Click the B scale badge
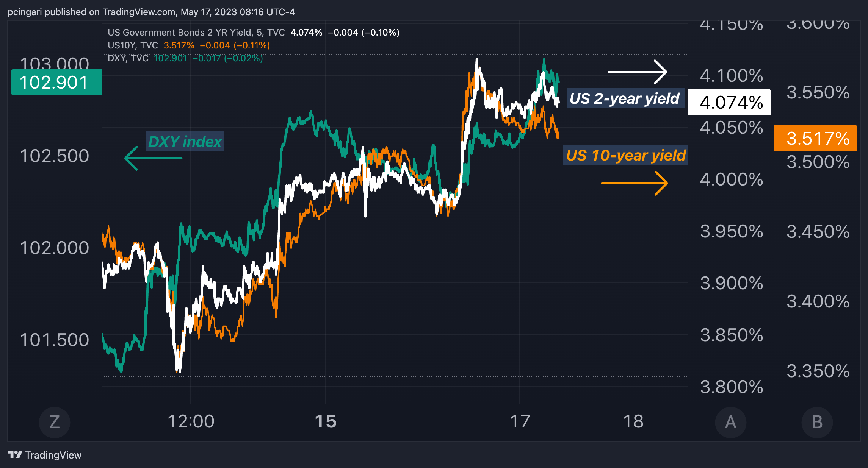Screen dimensions: 868x468 [817, 422]
